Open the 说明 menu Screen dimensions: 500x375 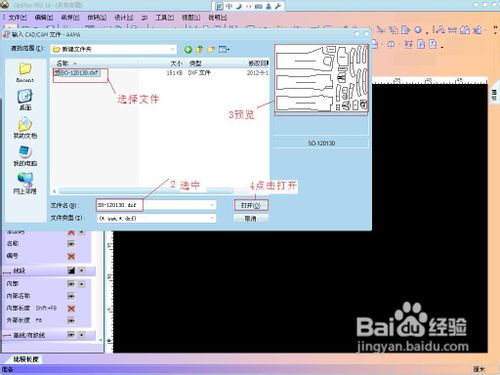[217, 18]
